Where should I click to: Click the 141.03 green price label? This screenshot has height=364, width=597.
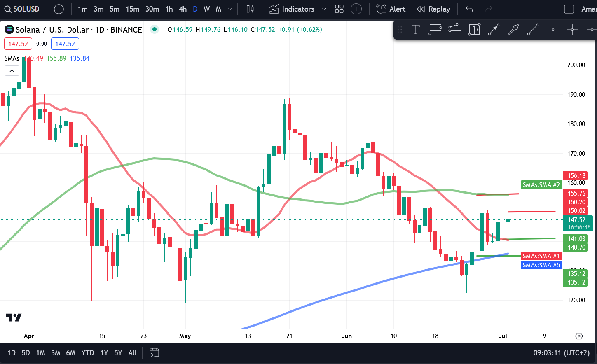coord(575,239)
